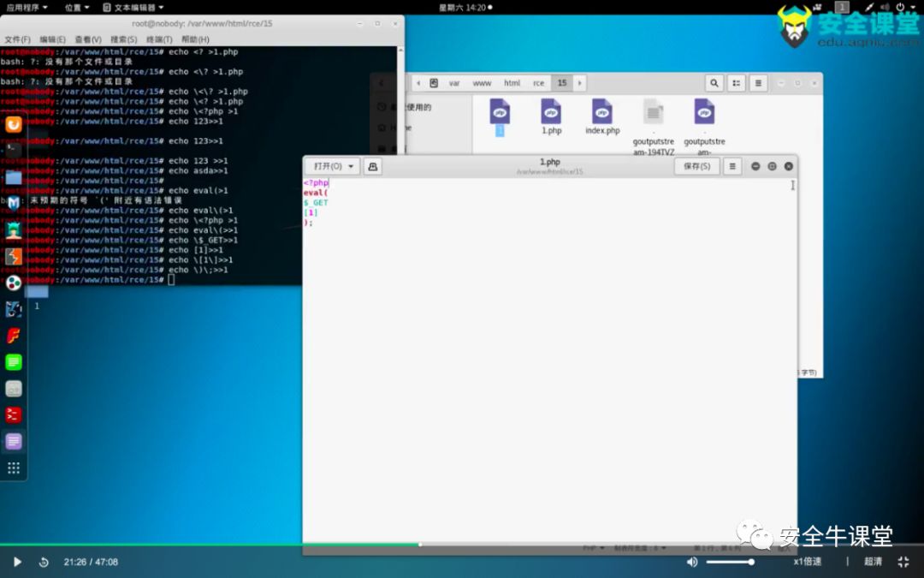Exit fullscreen with the shrink icon
This screenshot has width=924, height=578.
[x=903, y=562]
